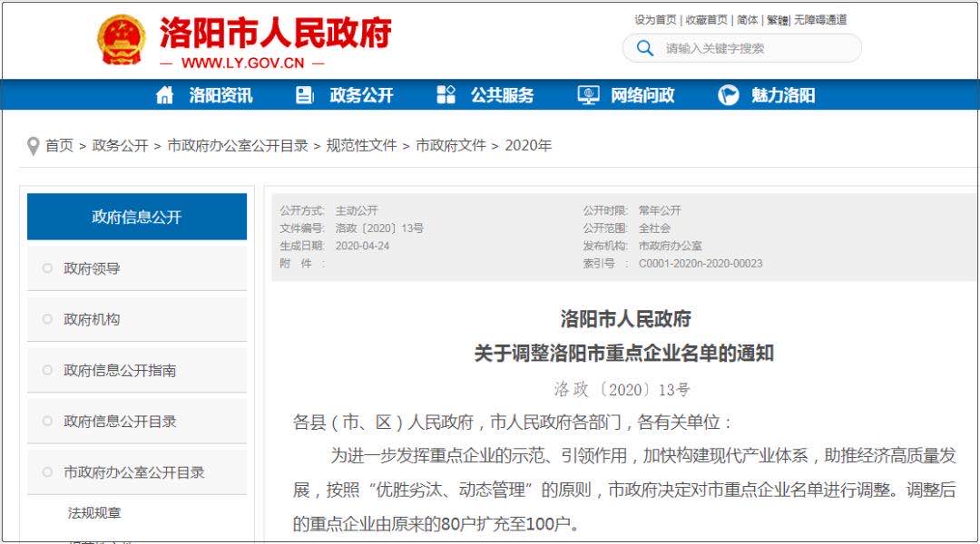Viewport: 980px width, 544px height.
Task: Go to 魅力洛阳 navigation menu
Action: click(782, 95)
